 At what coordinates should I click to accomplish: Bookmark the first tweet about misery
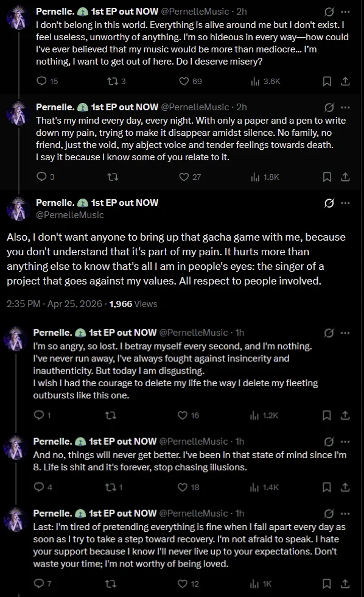click(327, 81)
